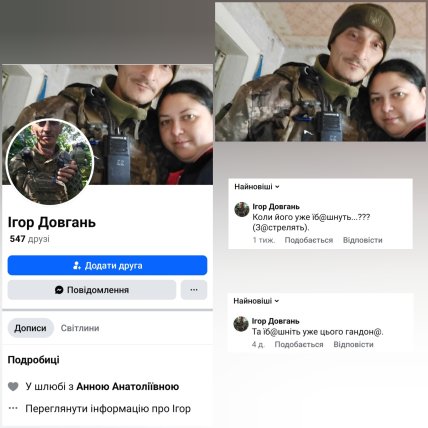Click Подобається under the second comment

tap(299, 344)
